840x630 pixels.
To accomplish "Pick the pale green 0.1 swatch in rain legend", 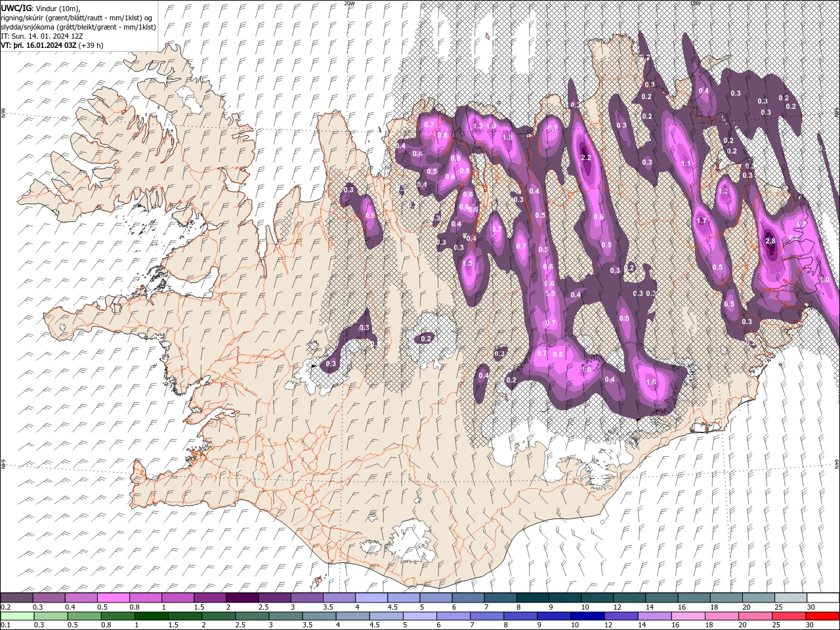I will pos(17,616).
